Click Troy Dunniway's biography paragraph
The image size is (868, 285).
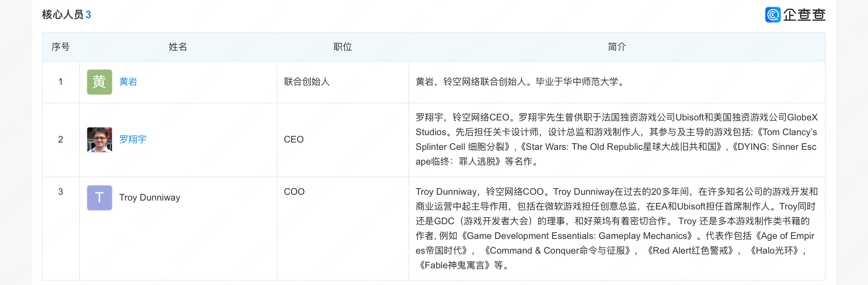(x=617, y=228)
